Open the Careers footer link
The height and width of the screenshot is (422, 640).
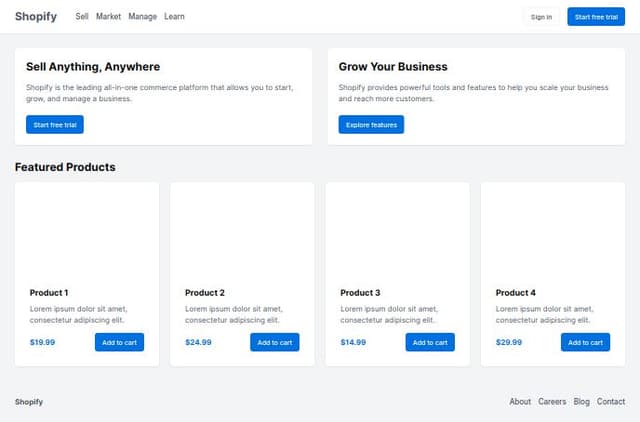click(552, 402)
